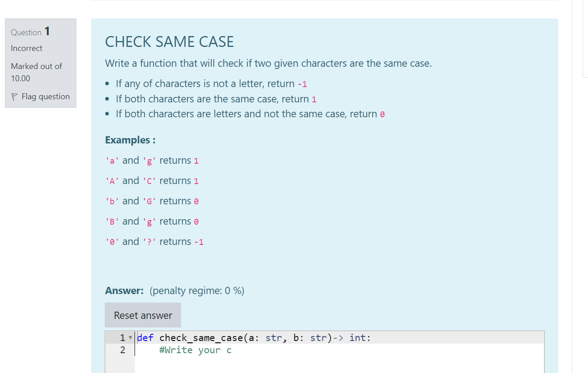
Task: Click the CHECK SAME CASE heading
Action: click(x=169, y=41)
